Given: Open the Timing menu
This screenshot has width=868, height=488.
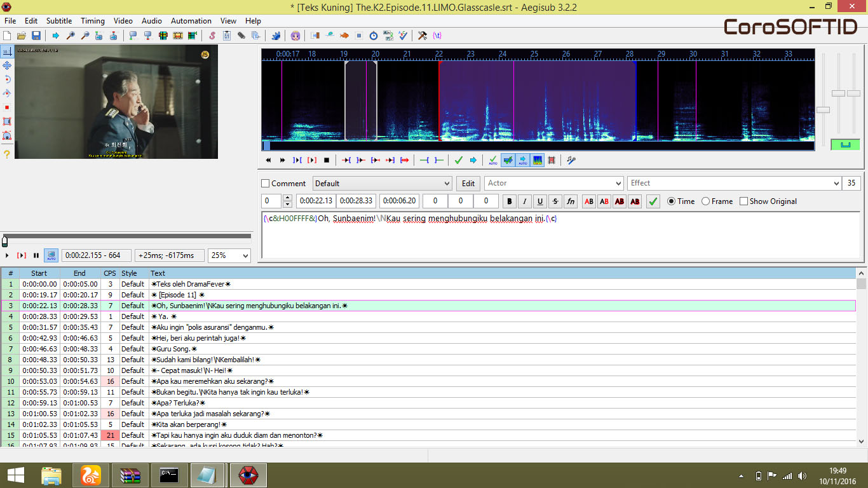Looking at the screenshot, I should pyautogui.click(x=92, y=21).
